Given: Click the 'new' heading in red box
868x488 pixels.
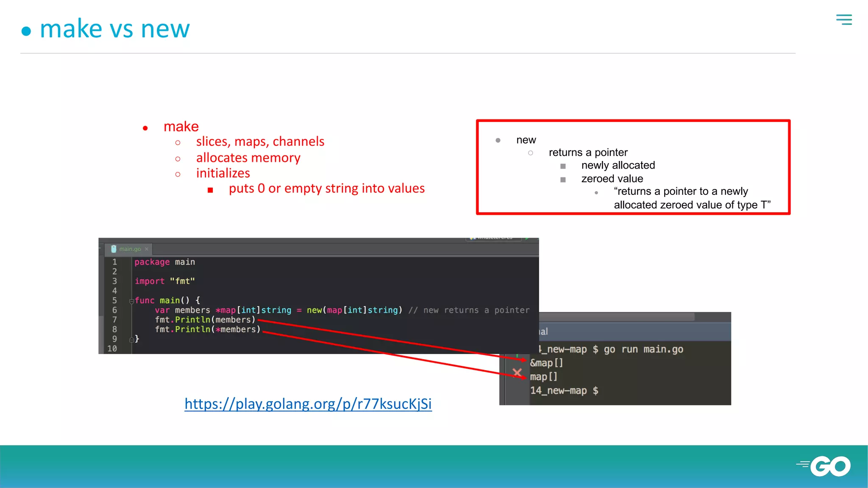Looking at the screenshot, I should tap(526, 140).
